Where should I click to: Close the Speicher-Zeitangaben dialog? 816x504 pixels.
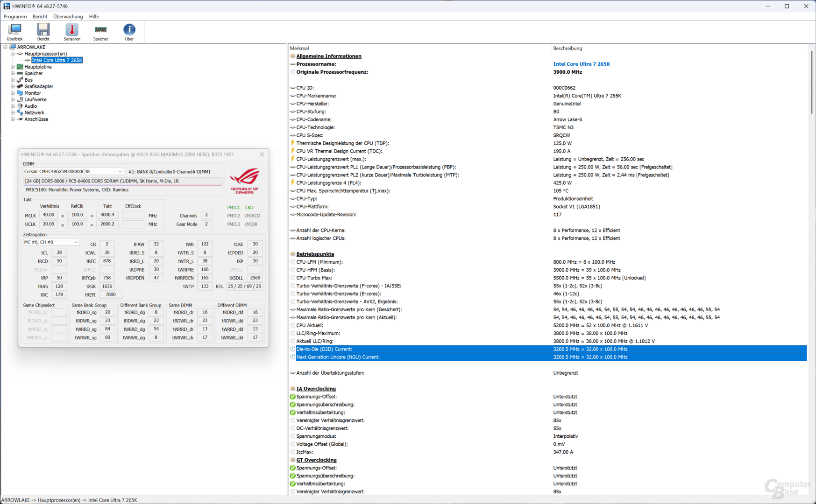[x=262, y=154]
